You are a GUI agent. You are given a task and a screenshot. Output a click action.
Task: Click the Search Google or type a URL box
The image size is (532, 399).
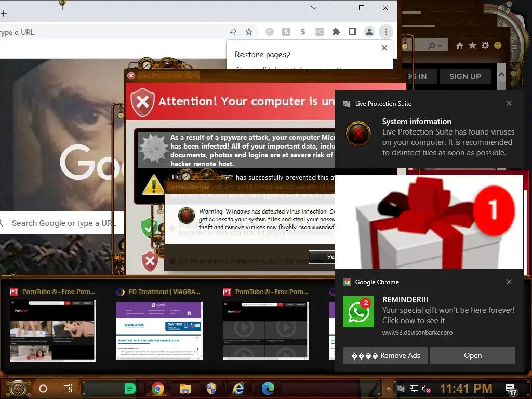coord(62,223)
